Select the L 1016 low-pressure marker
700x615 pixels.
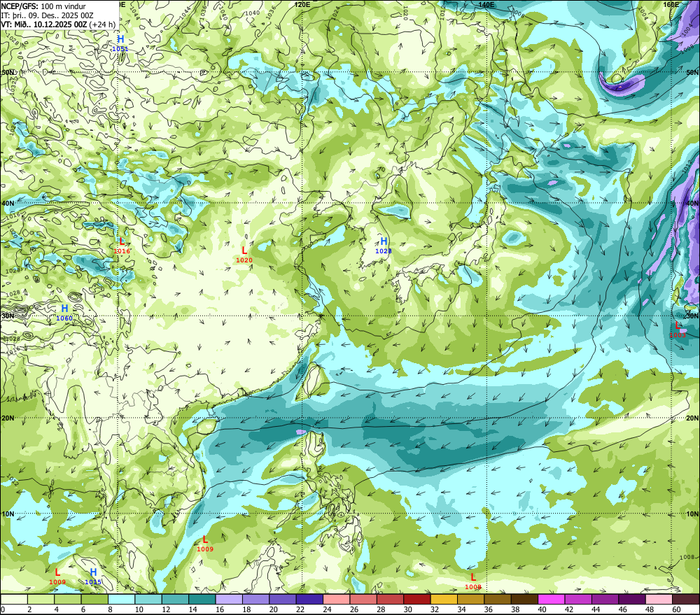[121, 246]
